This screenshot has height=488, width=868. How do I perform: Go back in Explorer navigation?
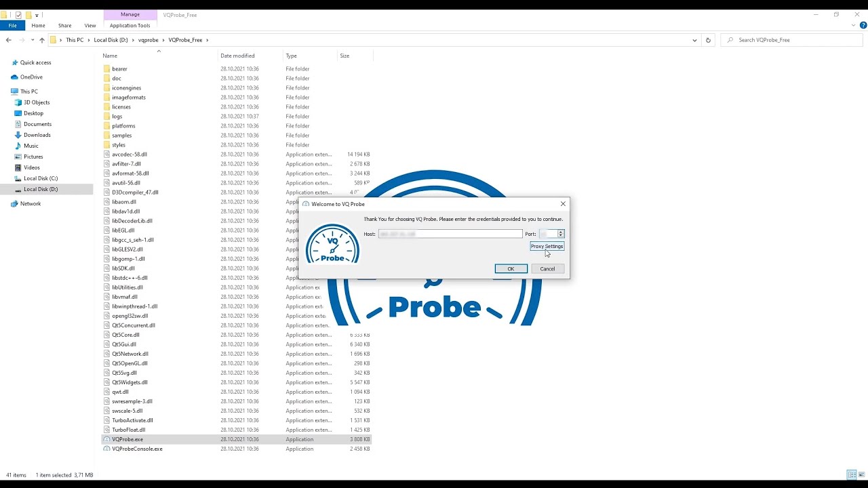coord(8,40)
